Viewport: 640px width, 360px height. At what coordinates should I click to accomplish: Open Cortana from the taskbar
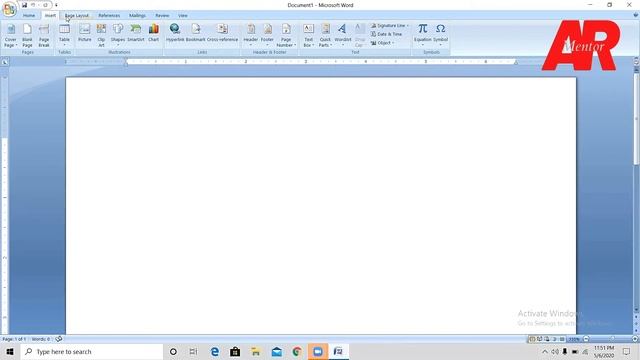pos(173,351)
